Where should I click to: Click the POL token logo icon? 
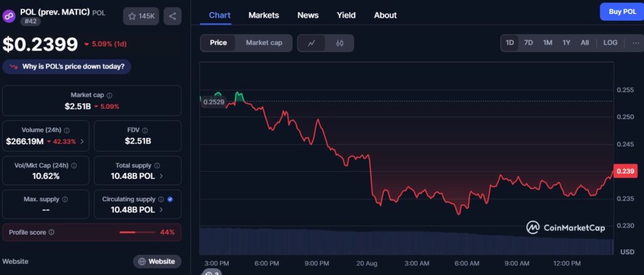(x=9, y=16)
